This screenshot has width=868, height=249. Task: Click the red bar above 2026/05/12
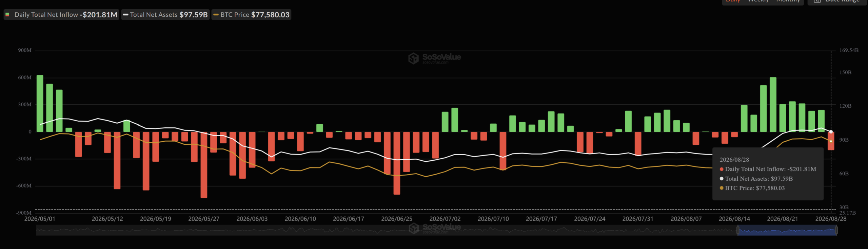click(x=107, y=142)
